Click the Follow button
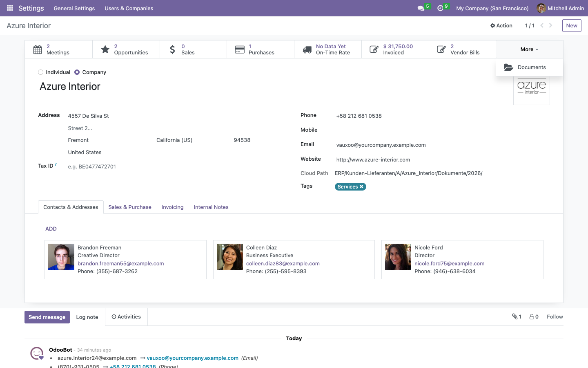 555,317
